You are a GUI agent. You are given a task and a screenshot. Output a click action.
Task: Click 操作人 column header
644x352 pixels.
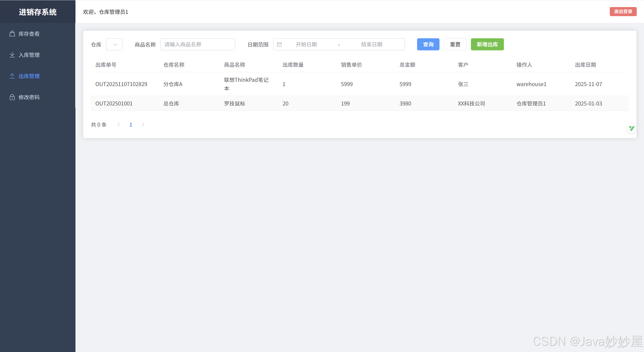point(524,65)
